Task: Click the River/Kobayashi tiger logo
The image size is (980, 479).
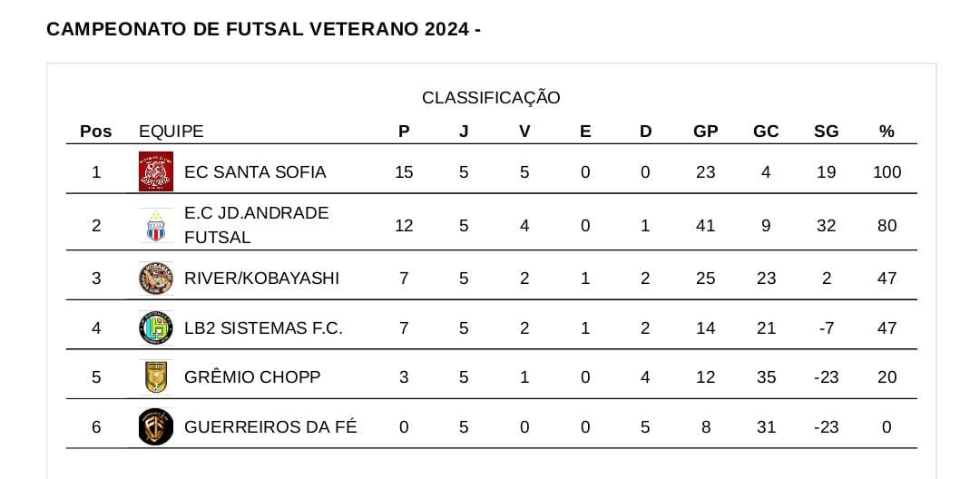Action: tap(156, 278)
